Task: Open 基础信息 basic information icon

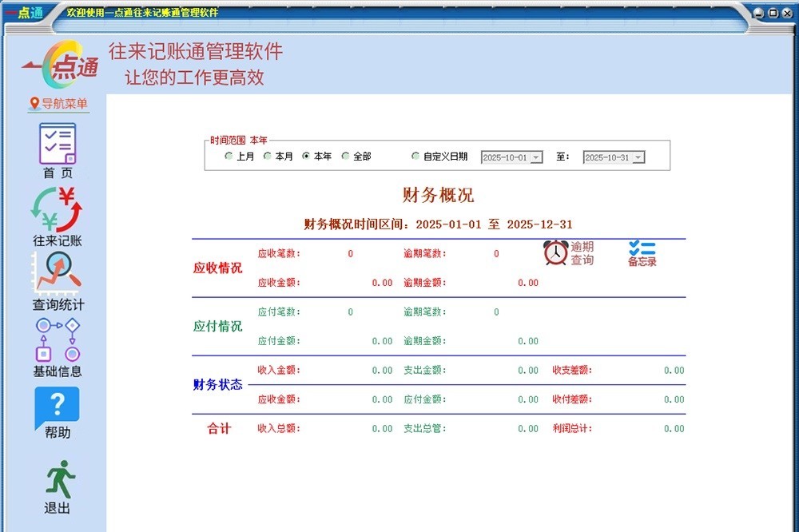Action: point(57,341)
